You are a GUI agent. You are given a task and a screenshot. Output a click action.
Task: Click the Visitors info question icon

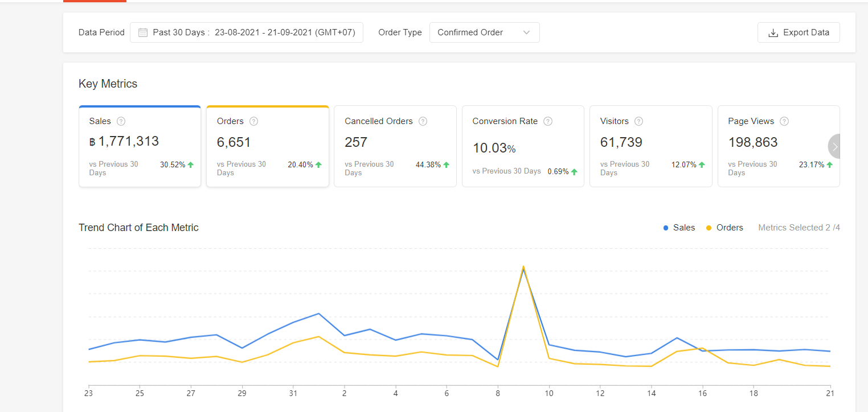coord(639,121)
